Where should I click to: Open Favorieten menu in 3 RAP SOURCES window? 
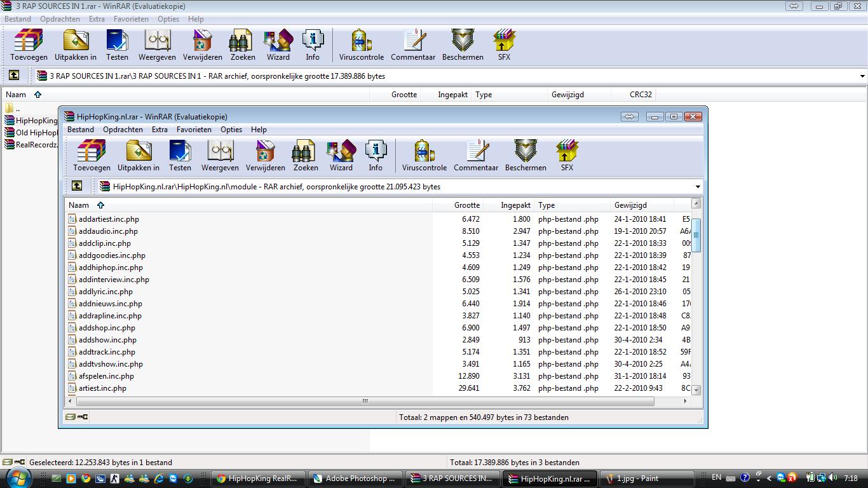131,18
